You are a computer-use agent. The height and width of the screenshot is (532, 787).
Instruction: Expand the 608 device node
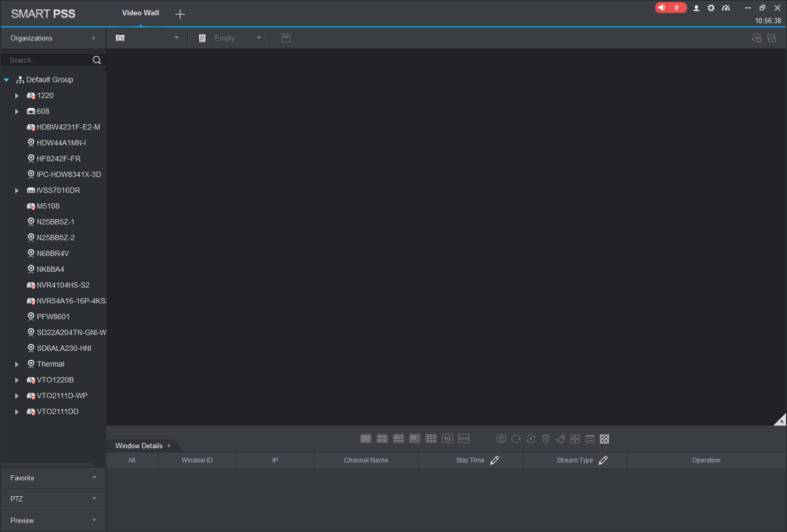click(x=17, y=112)
